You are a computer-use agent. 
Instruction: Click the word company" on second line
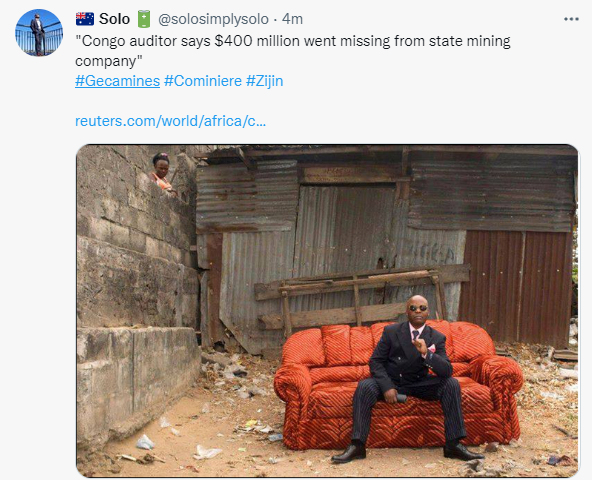[x=109, y=61]
